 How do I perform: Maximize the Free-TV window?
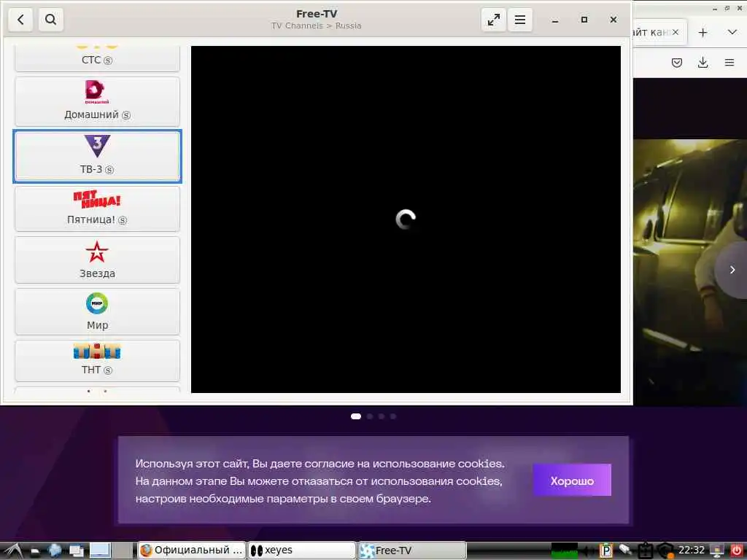pyautogui.click(x=584, y=20)
